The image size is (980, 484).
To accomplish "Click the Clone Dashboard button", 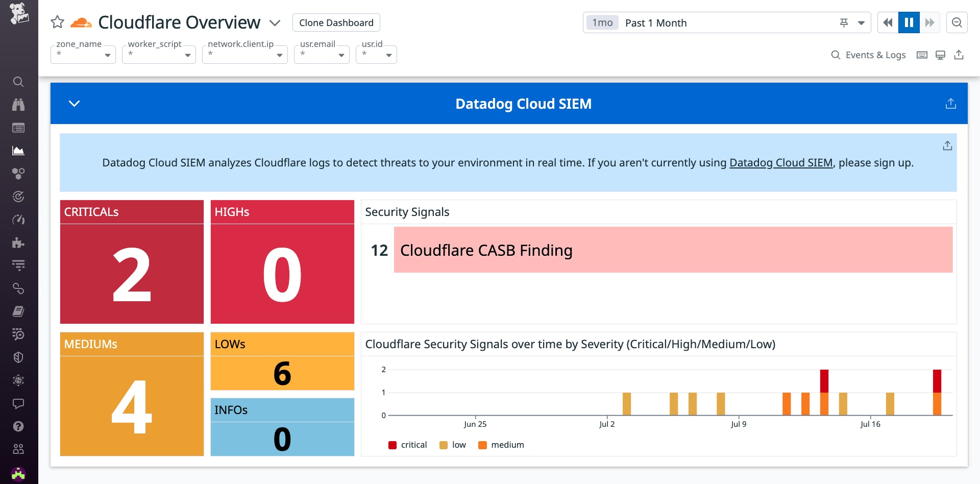I will pos(336,22).
